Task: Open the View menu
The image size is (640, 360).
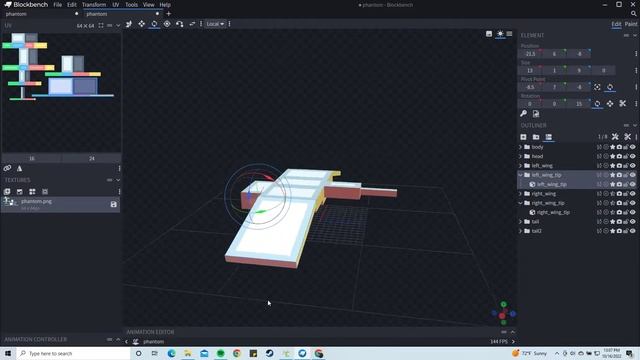Action: (x=149, y=5)
